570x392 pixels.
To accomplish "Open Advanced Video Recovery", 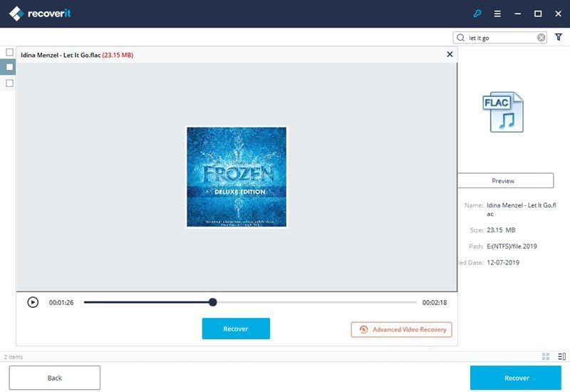I will [401, 329].
